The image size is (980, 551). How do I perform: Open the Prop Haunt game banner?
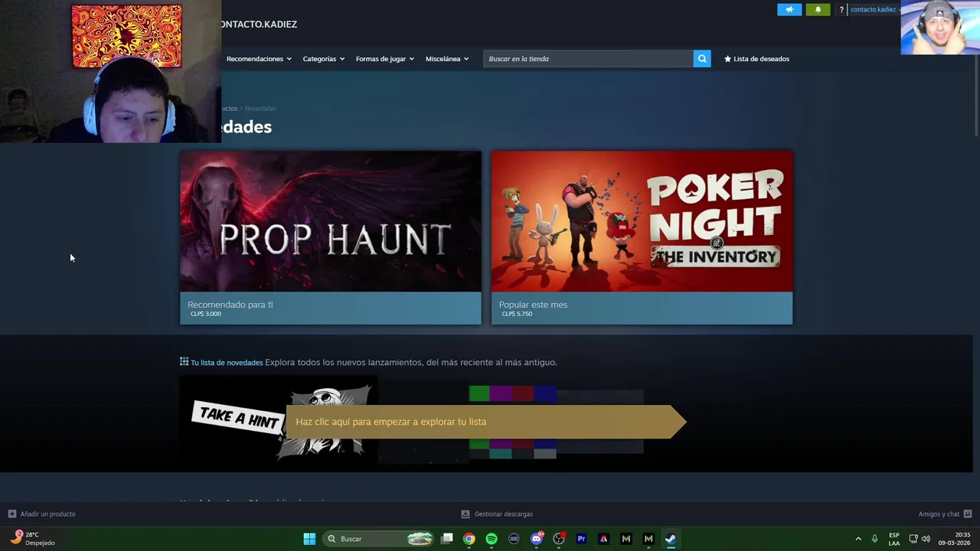(x=331, y=221)
